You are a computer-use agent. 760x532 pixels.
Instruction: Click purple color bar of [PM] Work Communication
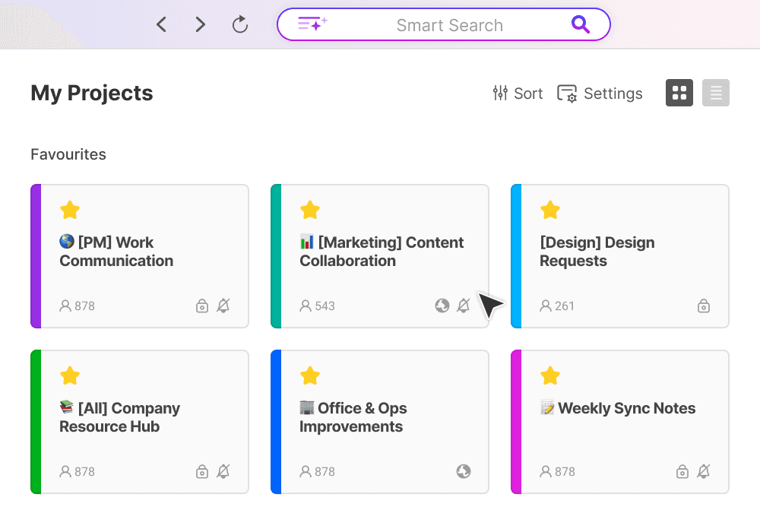36,256
